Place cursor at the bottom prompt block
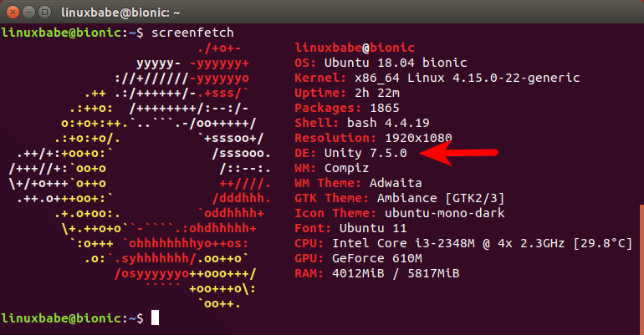Image resolution: width=644 pixels, height=335 pixels. tap(155, 318)
